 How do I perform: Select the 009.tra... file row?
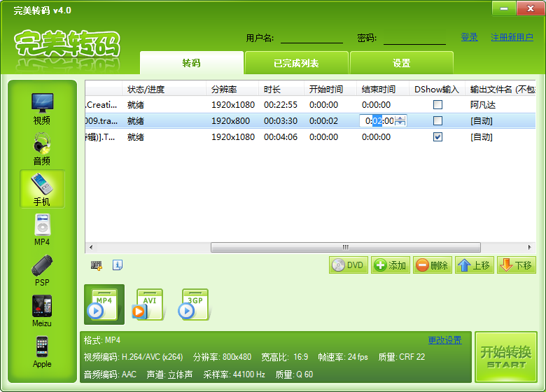tap(310, 121)
